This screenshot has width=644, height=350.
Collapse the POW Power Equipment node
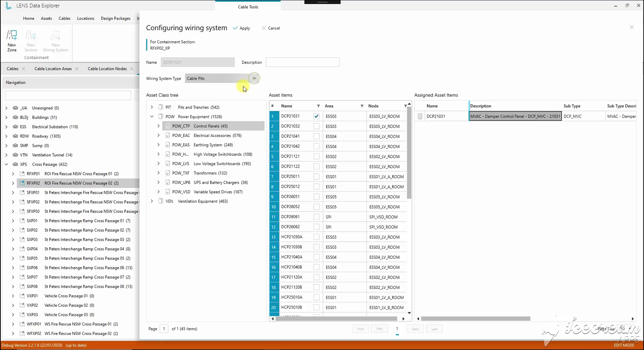coord(152,117)
